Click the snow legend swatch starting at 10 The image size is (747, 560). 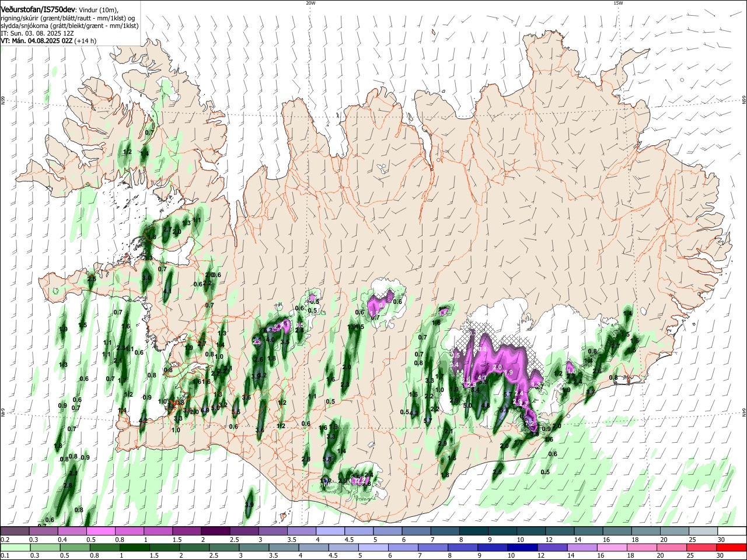[x=532, y=531]
